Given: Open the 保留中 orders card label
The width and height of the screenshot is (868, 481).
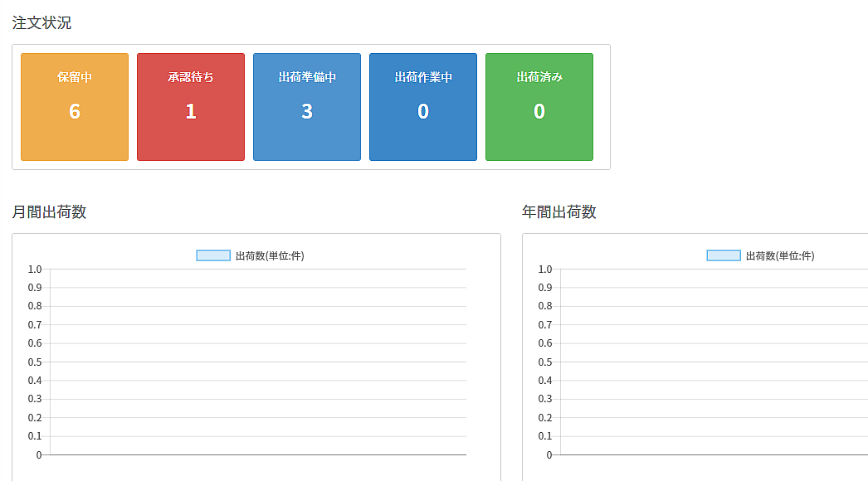Looking at the screenshot, I should (75, 77).
